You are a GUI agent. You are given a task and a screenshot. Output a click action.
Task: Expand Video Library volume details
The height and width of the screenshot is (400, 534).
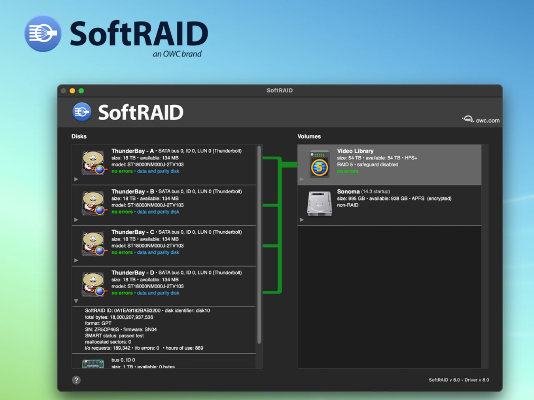(x=302, y=179)
